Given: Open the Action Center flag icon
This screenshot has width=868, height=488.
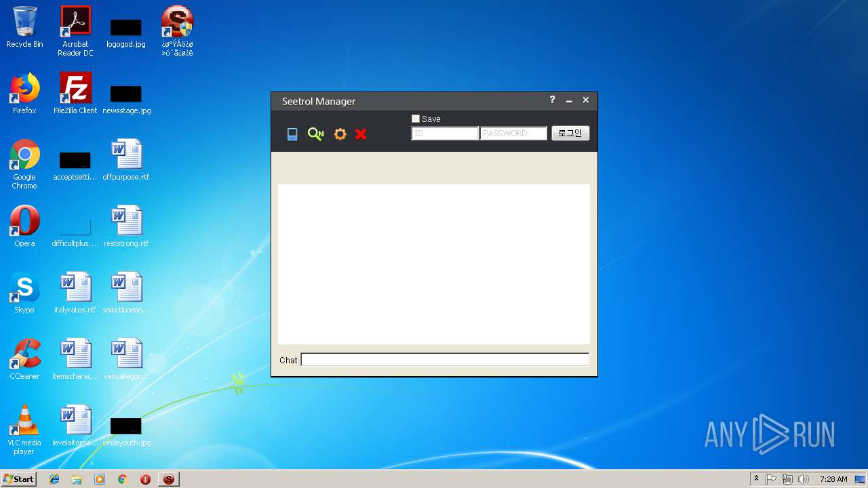Looking at the screenshot, I should click(771, 479).
